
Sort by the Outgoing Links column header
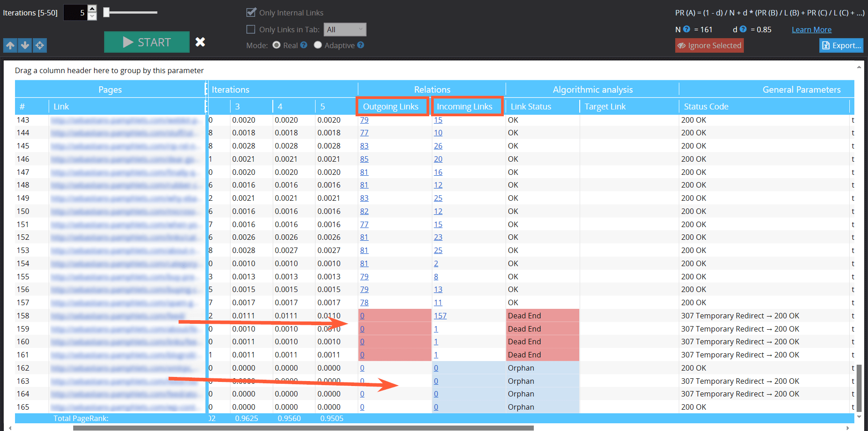391,107
